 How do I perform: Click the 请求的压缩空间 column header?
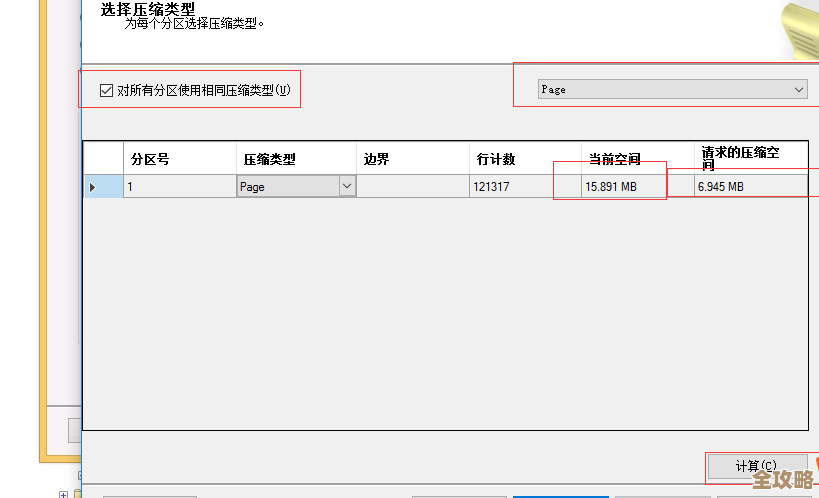point(751,159)
